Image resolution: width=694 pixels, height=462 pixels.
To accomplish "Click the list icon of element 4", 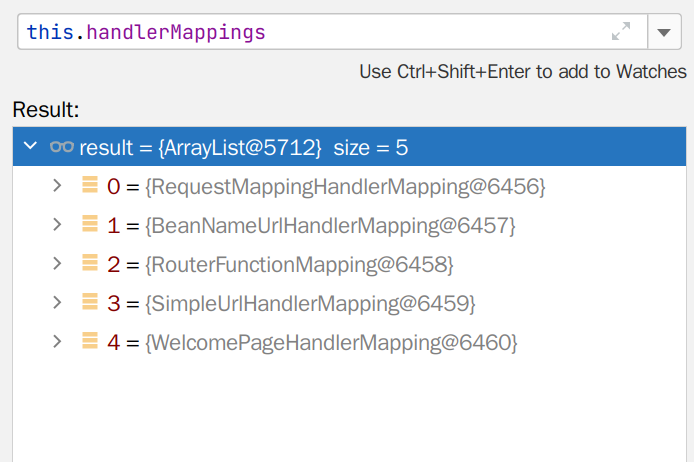I will click(90, 340).
